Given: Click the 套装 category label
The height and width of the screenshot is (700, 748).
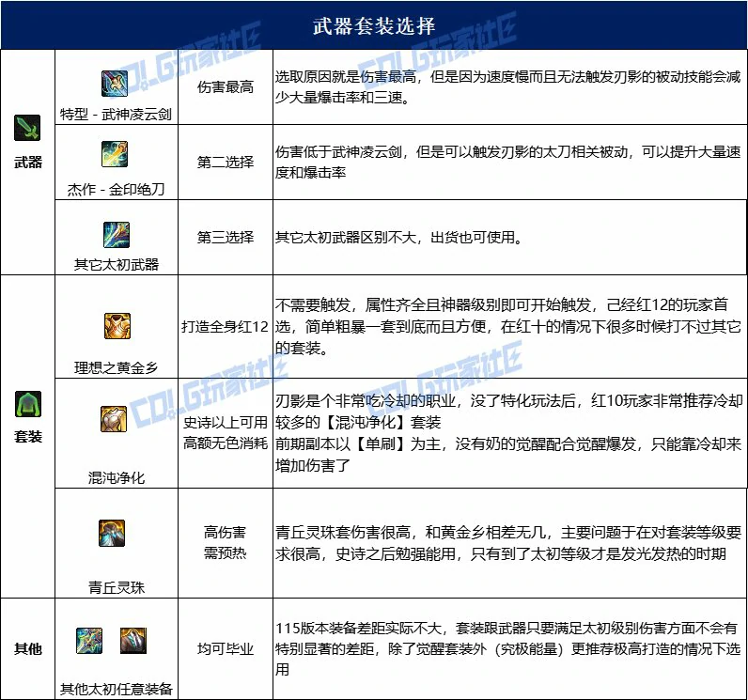Looking at the screenshot, I should pyautogui.click(x=28, y=436).
